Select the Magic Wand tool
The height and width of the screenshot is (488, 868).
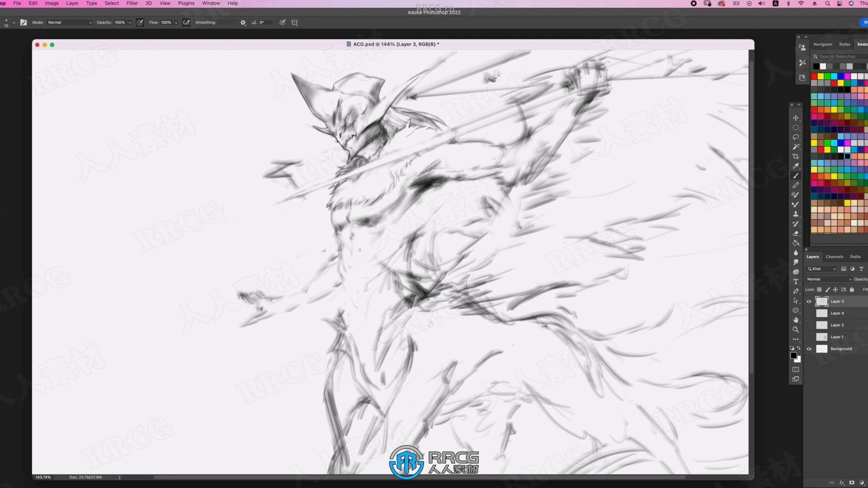click(x=796, y=147)
